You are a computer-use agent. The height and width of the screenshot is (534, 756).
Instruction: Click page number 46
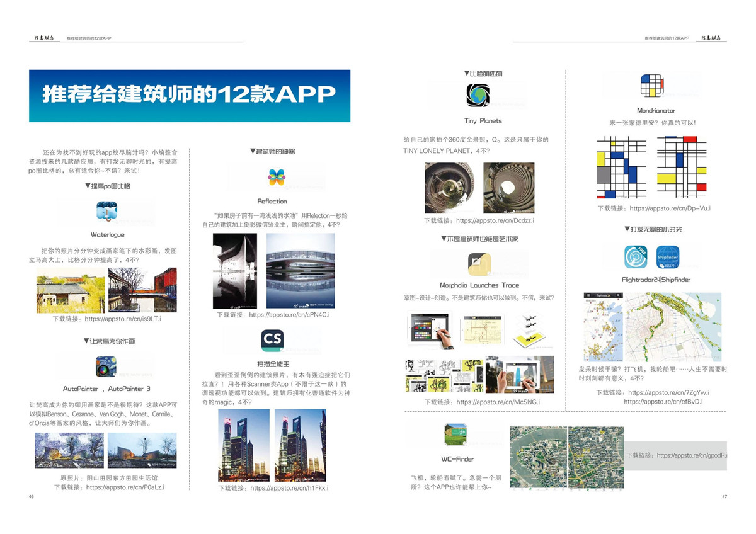point(31,497)
